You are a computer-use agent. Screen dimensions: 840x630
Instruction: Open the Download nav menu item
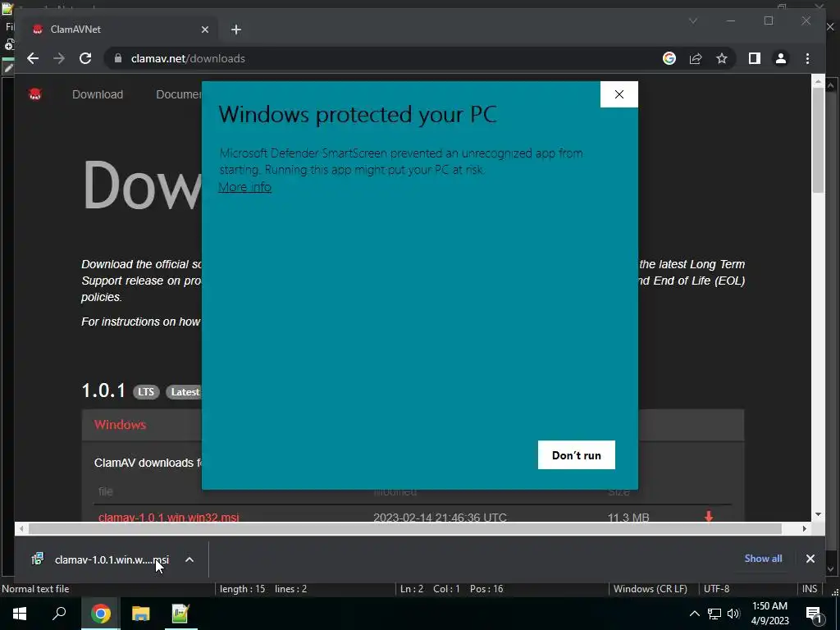click(x=98, y=94)
